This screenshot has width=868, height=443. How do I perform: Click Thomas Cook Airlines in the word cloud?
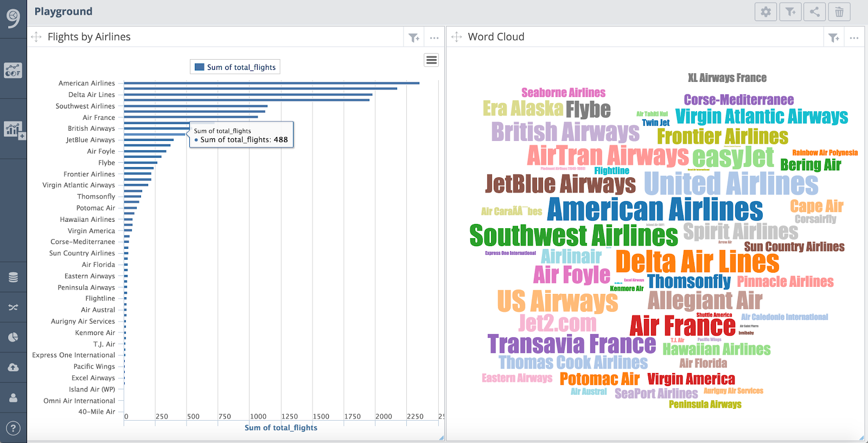tap(573, 362)
